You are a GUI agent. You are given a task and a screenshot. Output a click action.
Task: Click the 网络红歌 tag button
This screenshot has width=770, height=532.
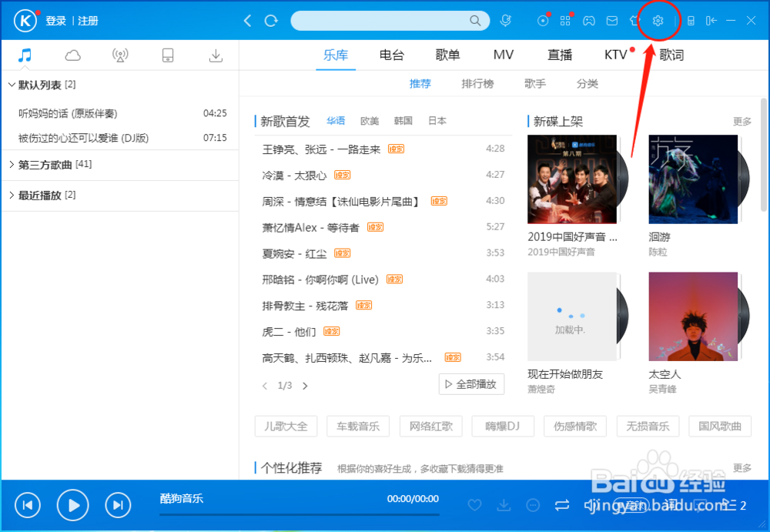[431, 427]
